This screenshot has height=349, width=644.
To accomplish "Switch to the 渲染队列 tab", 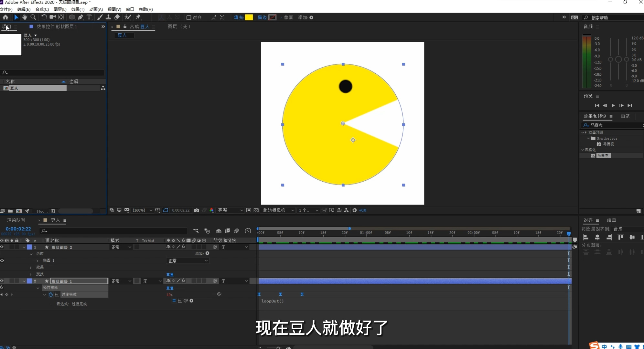I will tap(16, 220).
